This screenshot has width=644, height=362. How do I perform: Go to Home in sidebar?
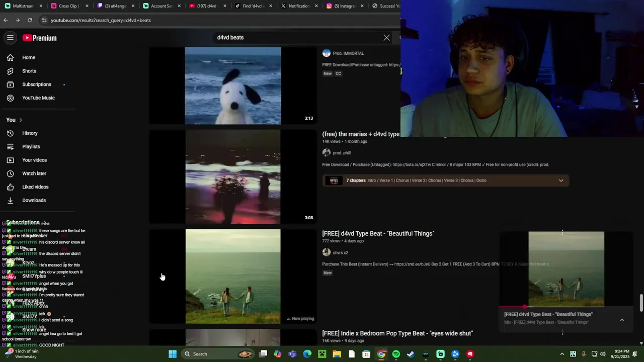[28, 57]
